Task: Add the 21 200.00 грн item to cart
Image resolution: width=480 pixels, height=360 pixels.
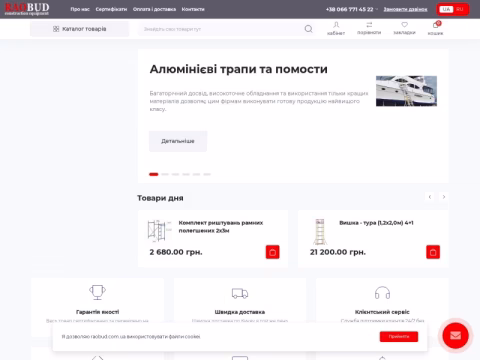Action: [433, 252]
